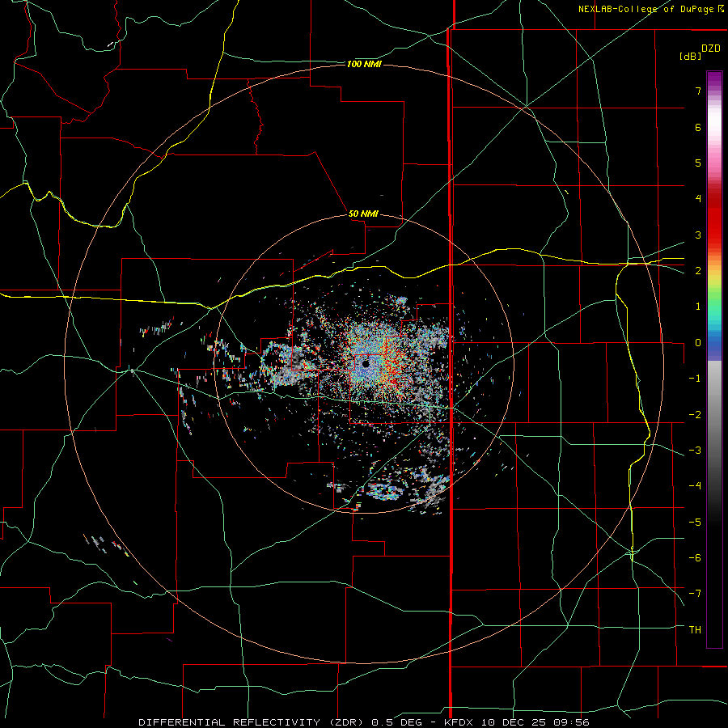Click the "-7" value on the dB scale
Viewport: 728px width, 728px height.
695,594
